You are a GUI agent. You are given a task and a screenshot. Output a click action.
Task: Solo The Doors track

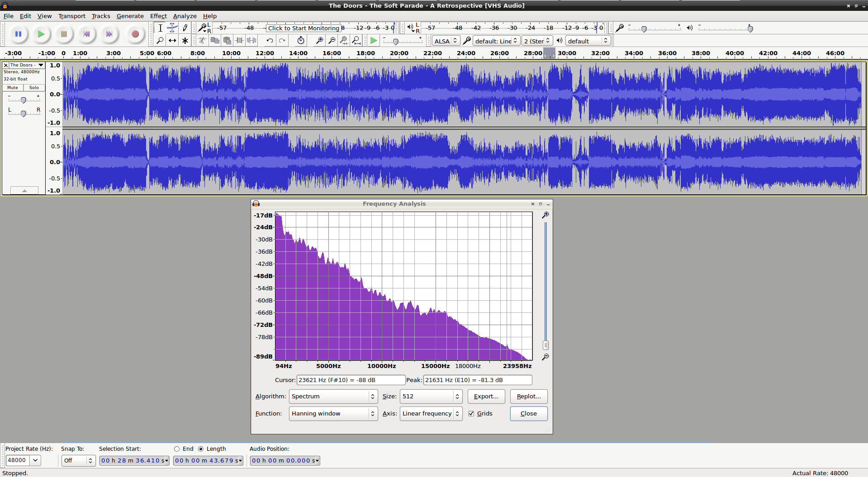(x=34, y=88)
